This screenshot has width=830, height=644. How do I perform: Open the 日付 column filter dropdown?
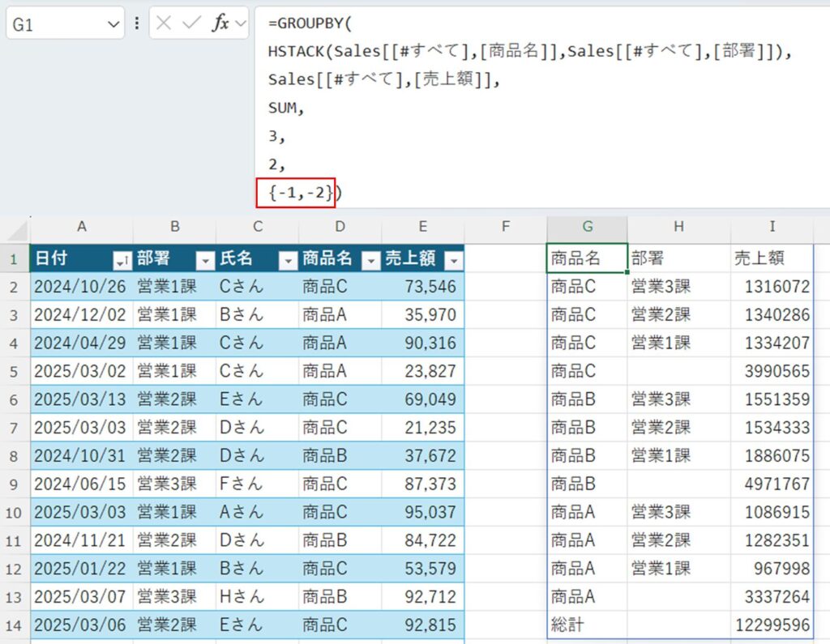point(122,260)
